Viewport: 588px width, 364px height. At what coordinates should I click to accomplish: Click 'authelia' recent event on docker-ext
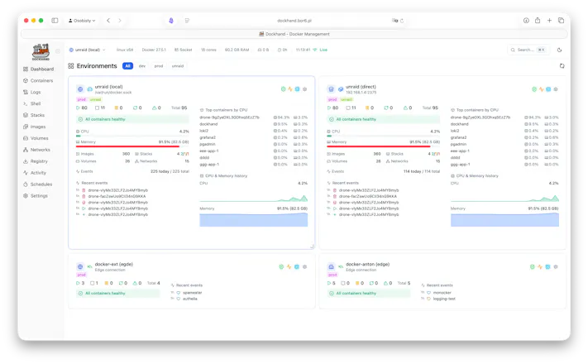click(x=189, y=299)
